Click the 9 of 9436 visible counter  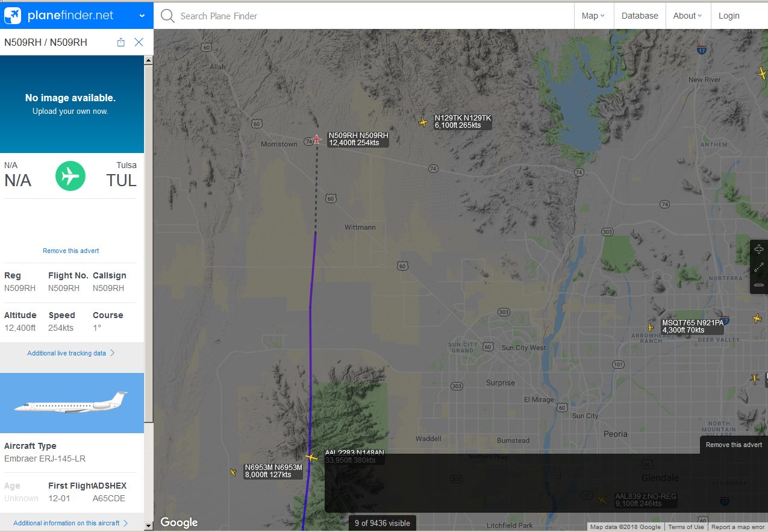tap(382, 523)
